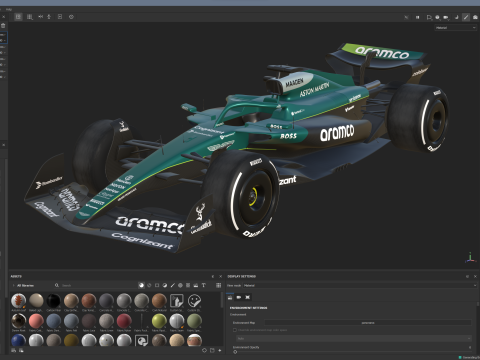480x360 pixels.
Task: Click the Assets panel vertical scrollbar
Action: coord(222,300)
